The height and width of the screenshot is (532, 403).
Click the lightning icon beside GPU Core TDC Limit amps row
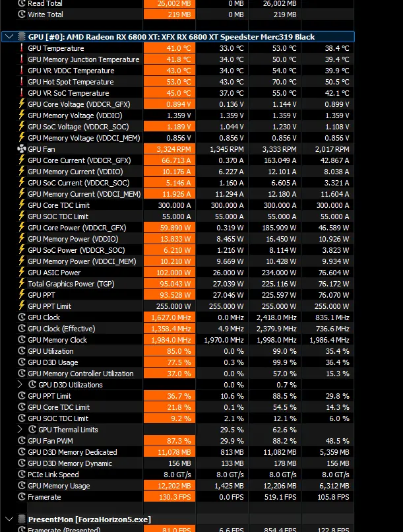[22, 205]
